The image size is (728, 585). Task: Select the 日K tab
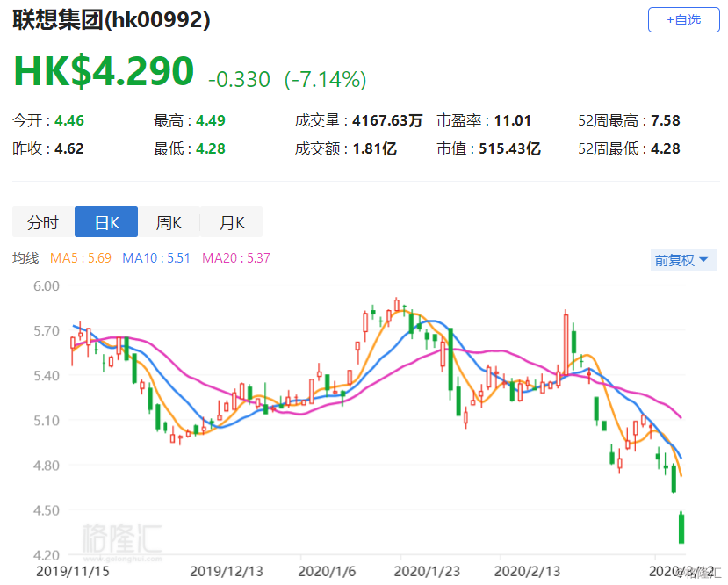coord(106,222)
